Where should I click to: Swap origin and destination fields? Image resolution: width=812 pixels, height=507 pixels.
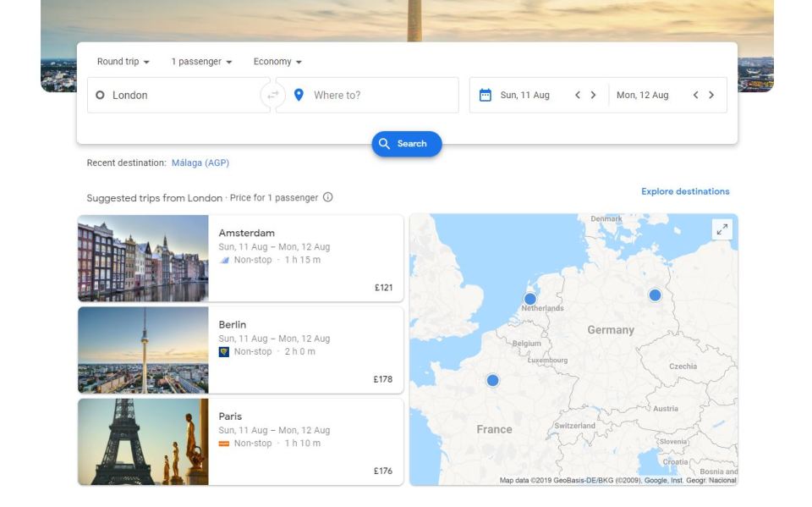[273, 95]
